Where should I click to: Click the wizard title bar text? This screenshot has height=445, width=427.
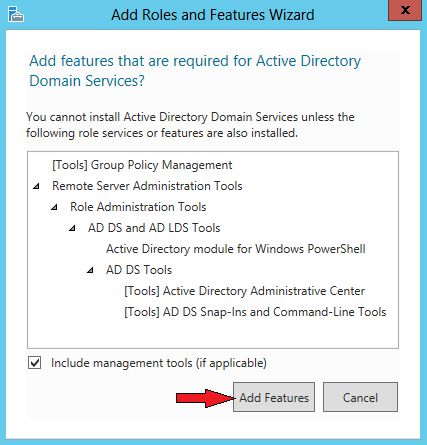[213, 15]
